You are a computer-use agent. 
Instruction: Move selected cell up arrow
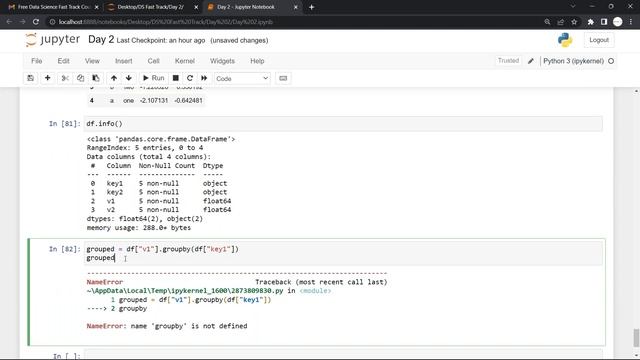pos(114,78)
